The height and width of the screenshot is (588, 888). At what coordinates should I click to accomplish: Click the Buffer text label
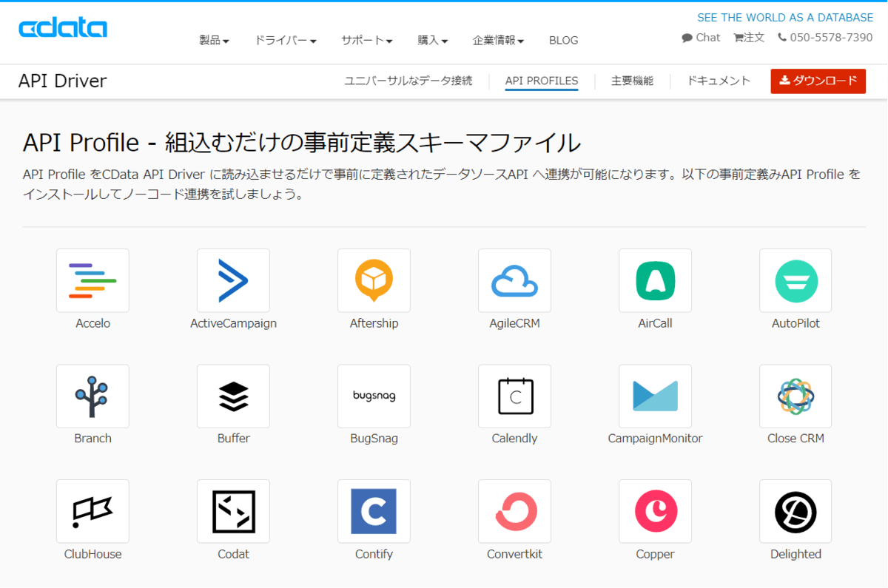(x=233, y=439)
